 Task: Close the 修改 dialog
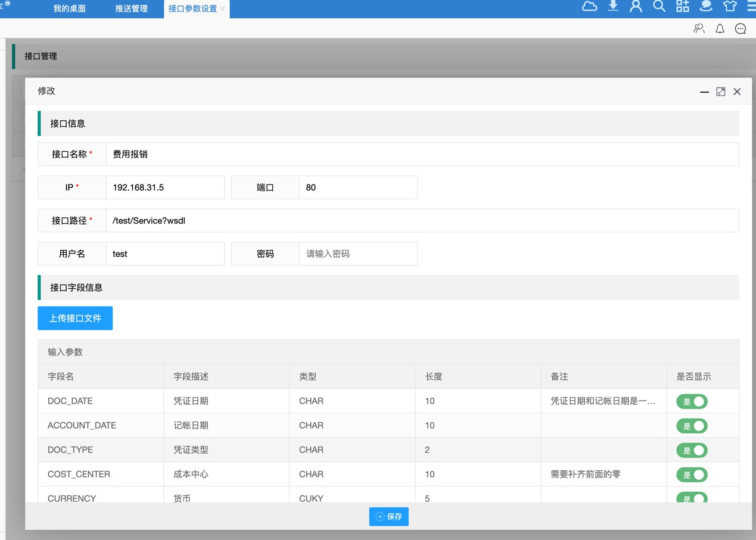point(737,92)
